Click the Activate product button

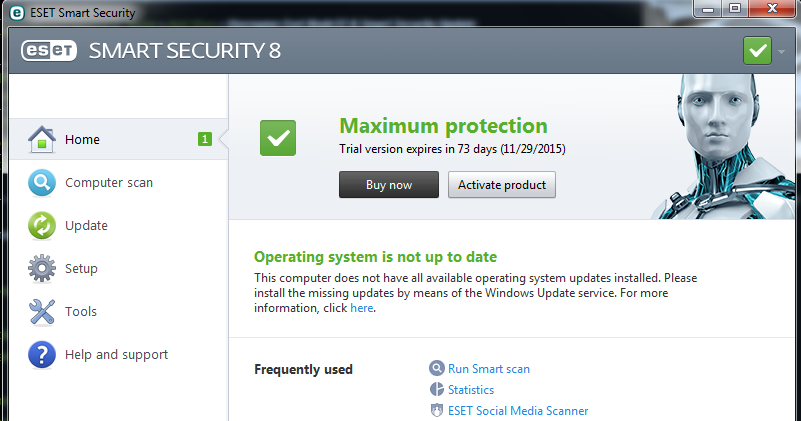502,184
